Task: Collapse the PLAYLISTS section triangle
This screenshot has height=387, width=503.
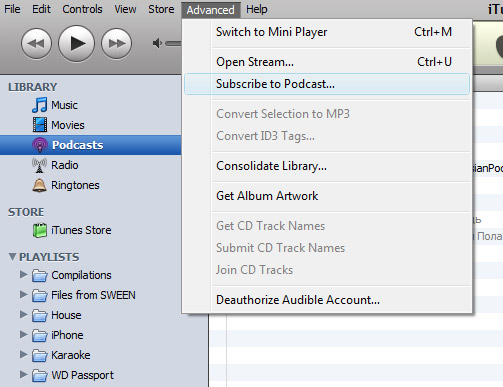Action: [x=12, y=257]
